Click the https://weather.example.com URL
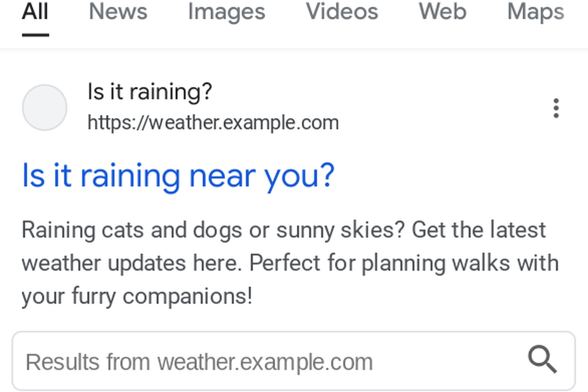The image size is (588, 392). [x=213, y=123]
